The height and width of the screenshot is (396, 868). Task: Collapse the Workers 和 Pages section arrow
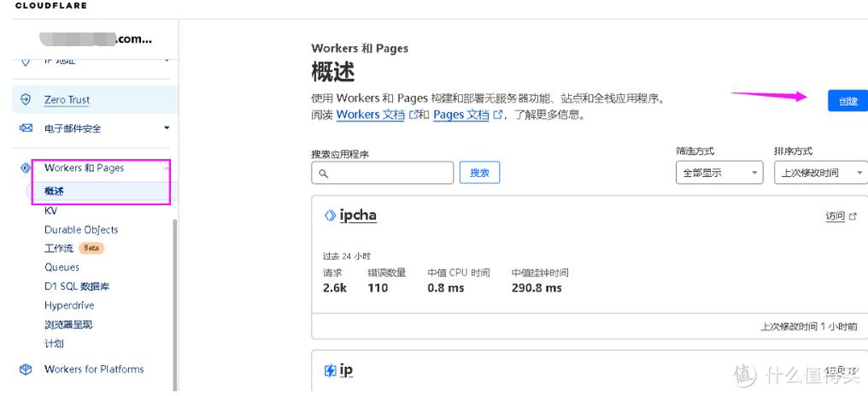tap(167, 168)
